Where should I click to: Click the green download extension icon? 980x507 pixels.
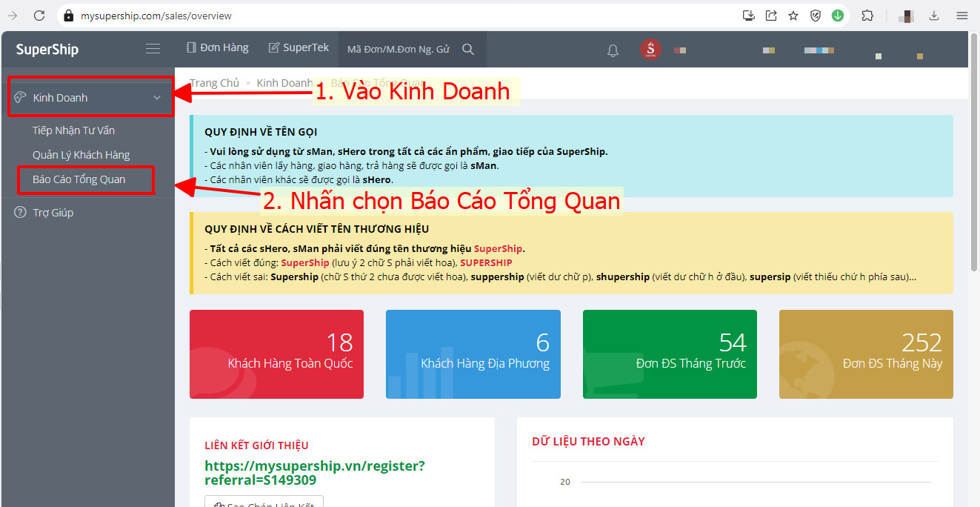838,15
